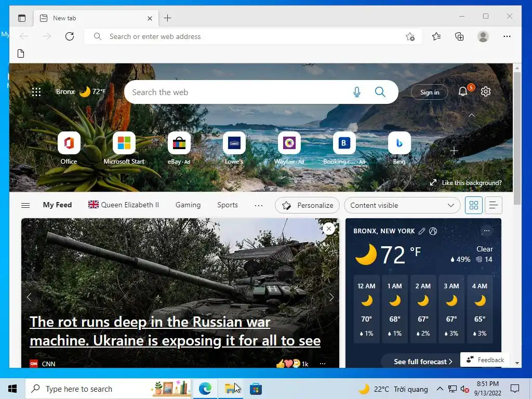The image size is (532, 399).
Task: Open a new browser tab
Action: 168,18
